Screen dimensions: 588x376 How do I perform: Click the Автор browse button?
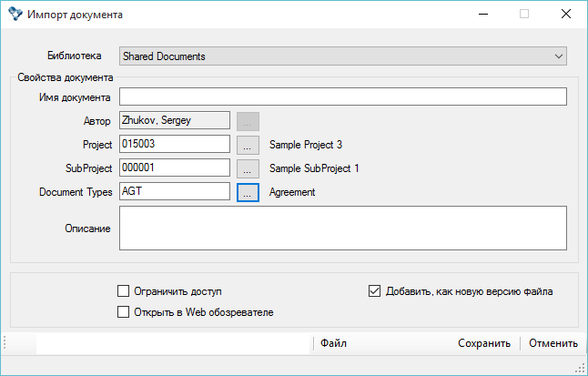pyautogui.click(x=248, y=121)
